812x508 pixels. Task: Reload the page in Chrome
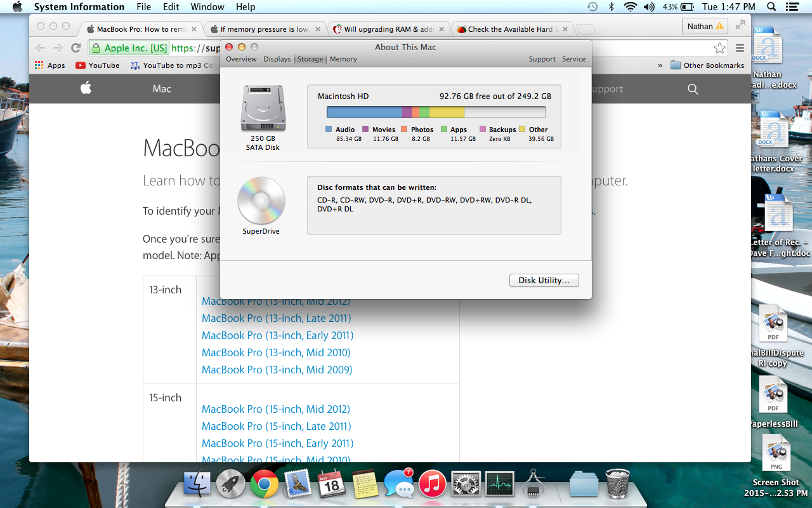[75, 48]
